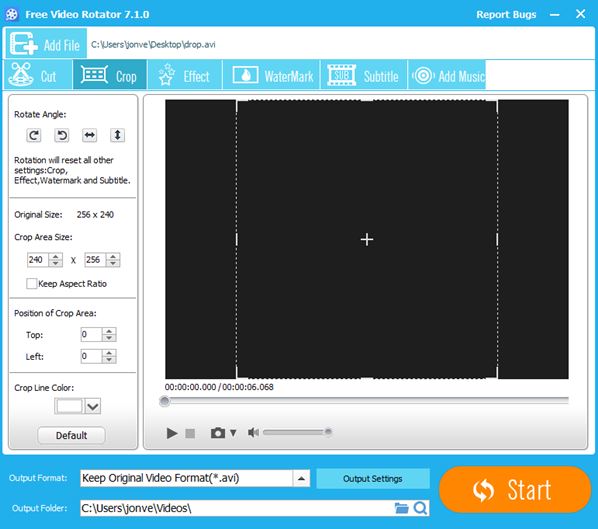Take a snapshot with the camera icon
Image resolution: width=598 pixels, height=529 pixels.
[218, 433]
